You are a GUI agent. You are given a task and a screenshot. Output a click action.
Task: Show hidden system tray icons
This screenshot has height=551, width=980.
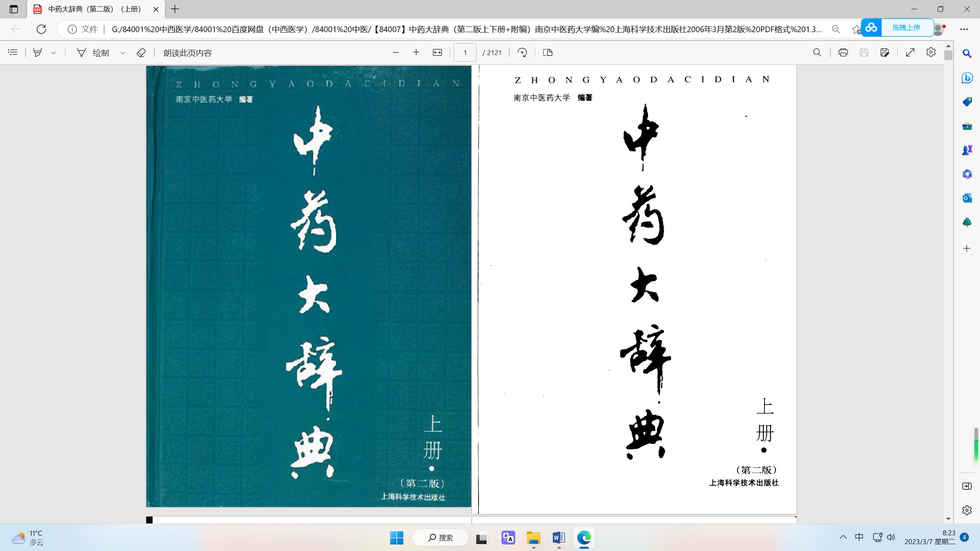(843, 537)
